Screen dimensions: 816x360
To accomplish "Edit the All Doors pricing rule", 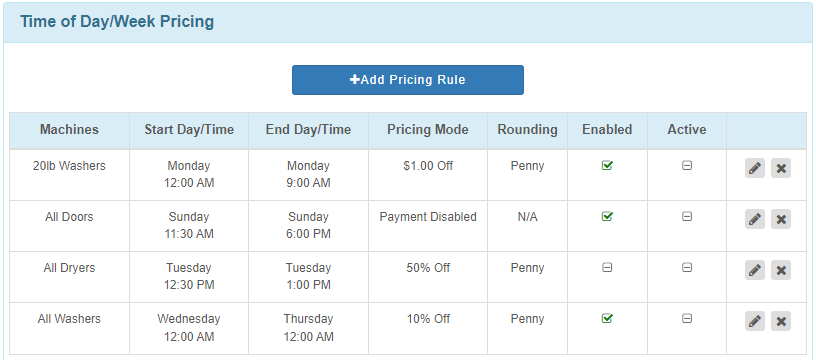I will click(755, 219).
